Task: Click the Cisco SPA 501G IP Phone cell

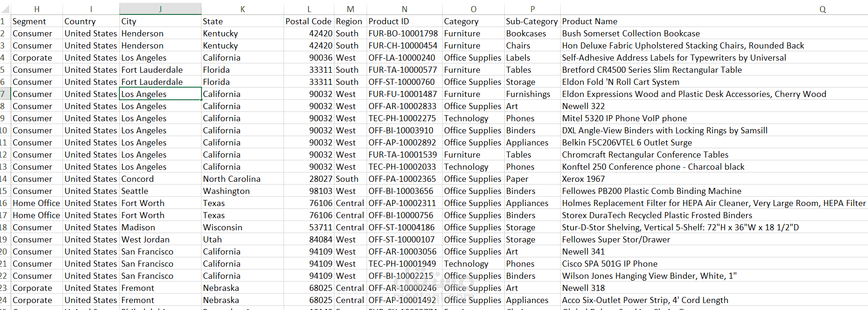Action: (610, 264)
